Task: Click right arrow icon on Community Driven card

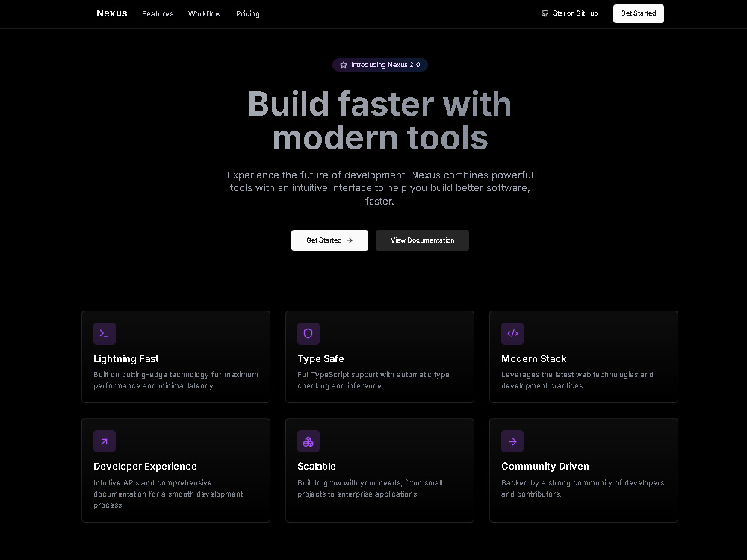Action: point(512,441)
